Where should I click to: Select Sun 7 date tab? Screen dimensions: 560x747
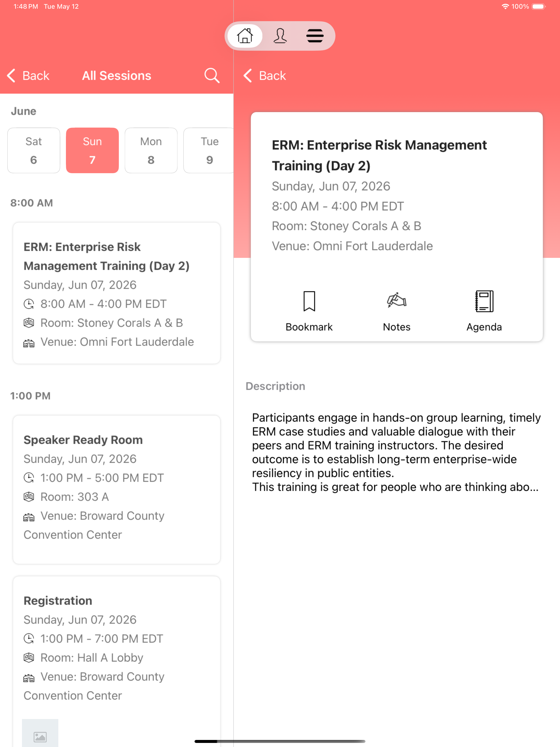click(92, 150)
